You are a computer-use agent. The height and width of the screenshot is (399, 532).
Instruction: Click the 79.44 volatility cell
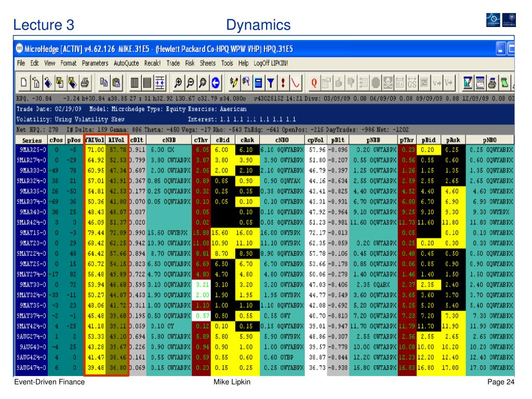coord(96,233)
